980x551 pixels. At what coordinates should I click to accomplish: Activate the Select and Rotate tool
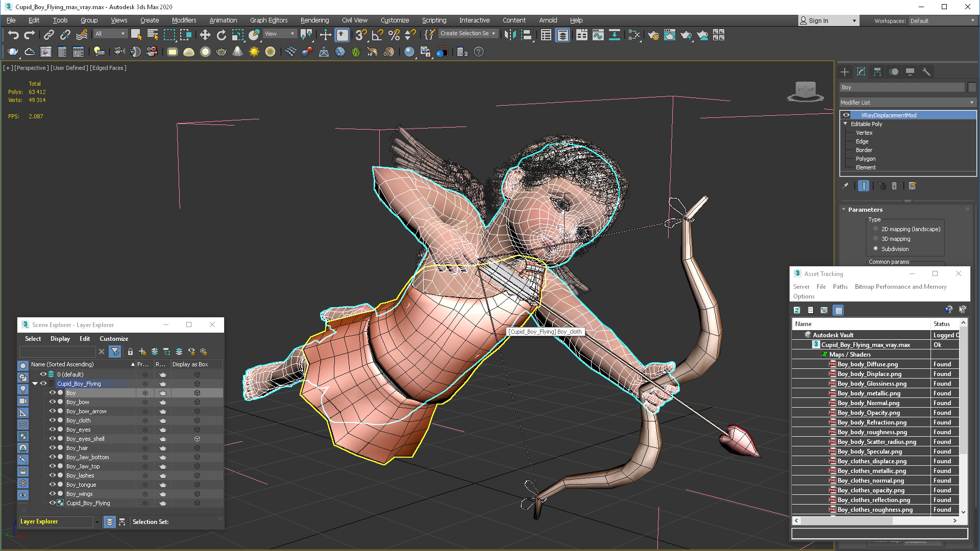click(221, 35)
